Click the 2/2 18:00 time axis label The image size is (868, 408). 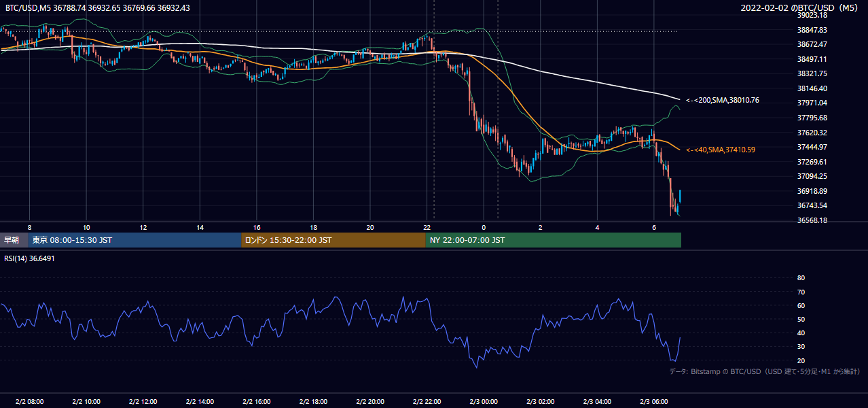pos(313,401)
